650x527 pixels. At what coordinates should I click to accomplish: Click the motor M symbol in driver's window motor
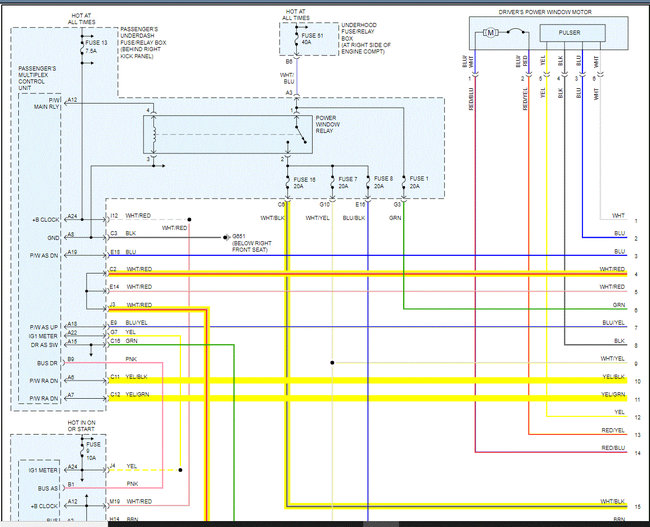pos(490,32)
